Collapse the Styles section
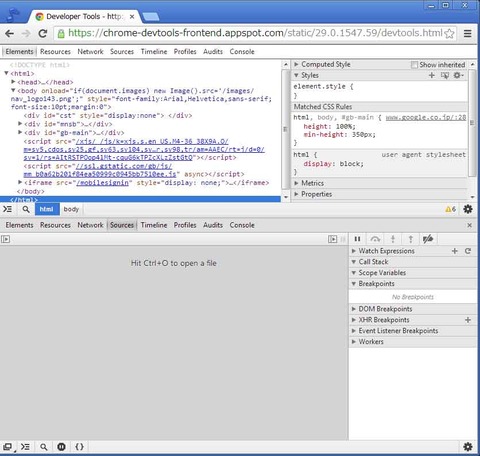The image size is (480, 456). (296, 75)
